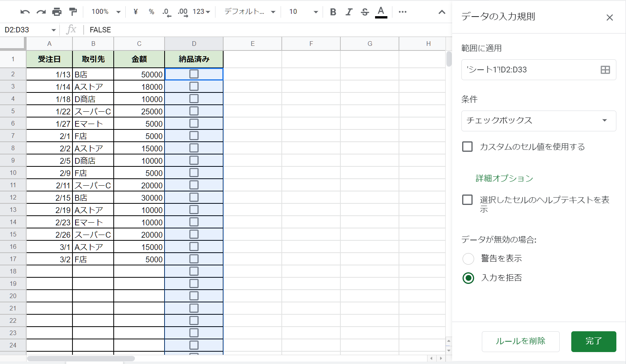Apply strikethrough formatting
626x364 pixels.
pos(365,12)
